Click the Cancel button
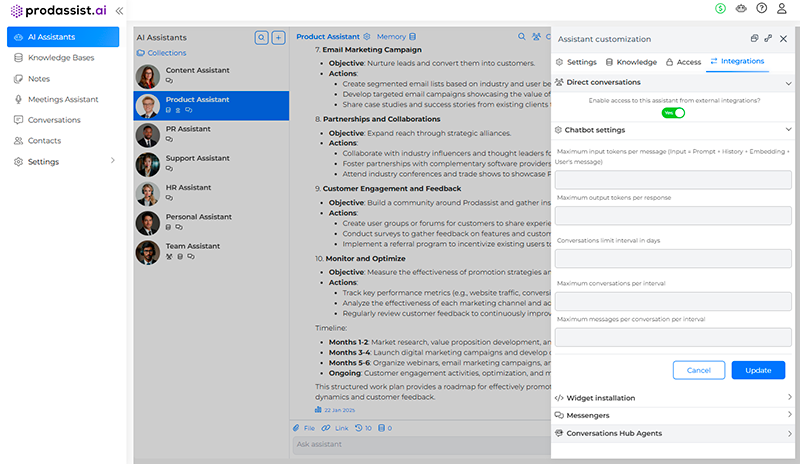The height and width of the screenshot is (464, 800). click(699, 370)
